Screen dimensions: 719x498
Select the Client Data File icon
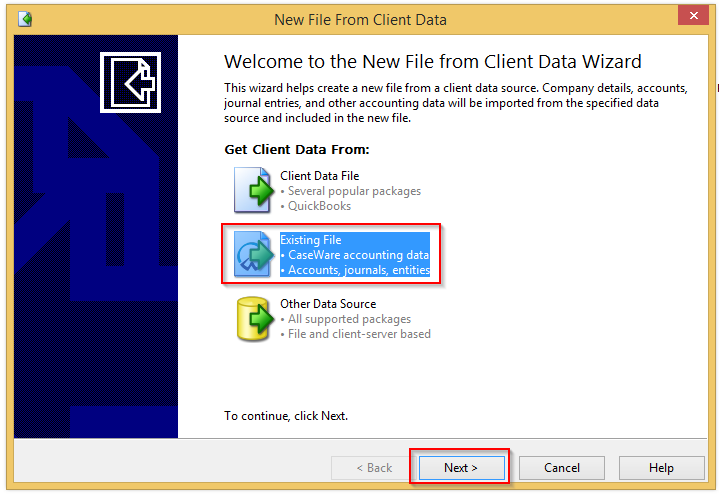point(254,190)
